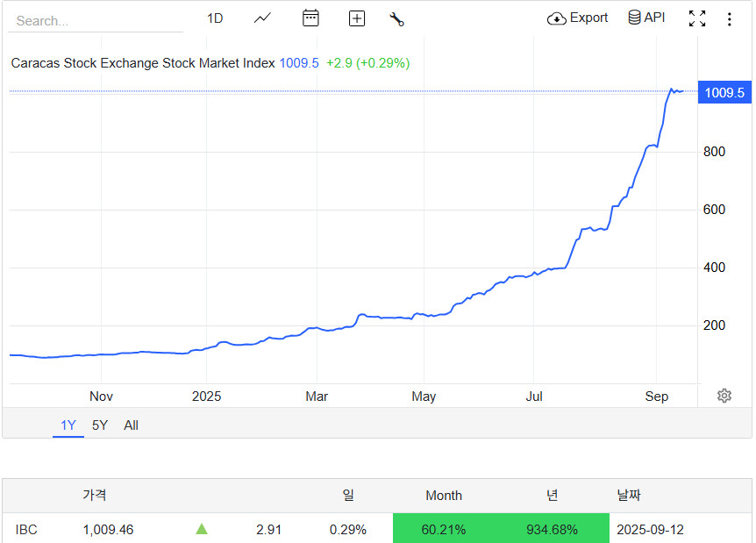Click the 934.68% yearly cell
756x543 pixels.
[x=552, y=529]
